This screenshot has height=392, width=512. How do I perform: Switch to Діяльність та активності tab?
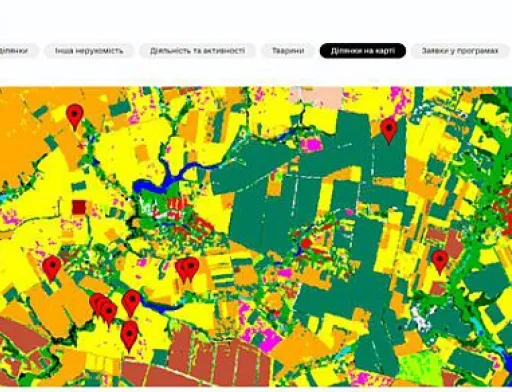pyautogui.click(x=197, y=51)
